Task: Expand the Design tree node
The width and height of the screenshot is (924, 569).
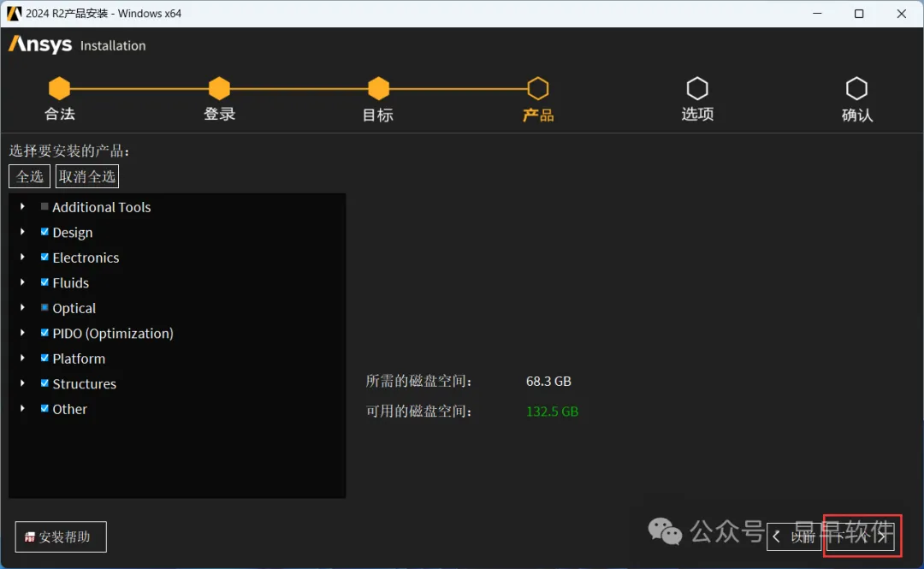Action: point(22,232)
